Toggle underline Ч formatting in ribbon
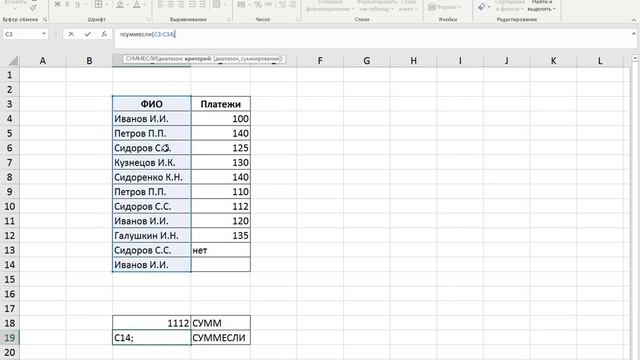 pos(77,4)
